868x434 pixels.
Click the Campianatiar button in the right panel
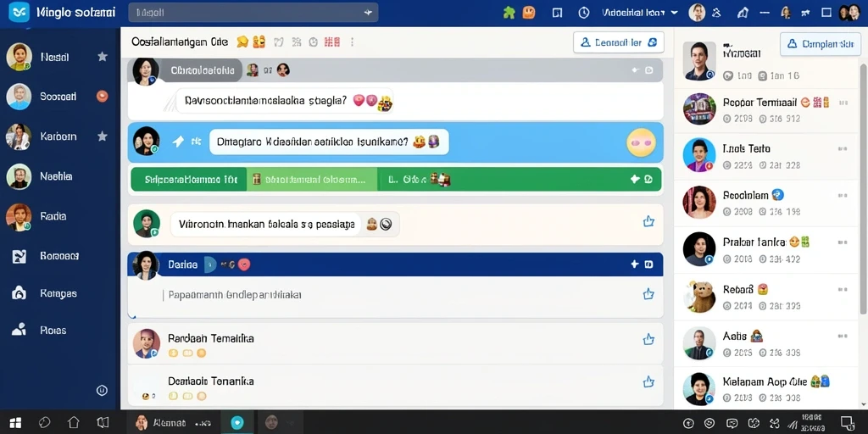click(x=821, y=44)
